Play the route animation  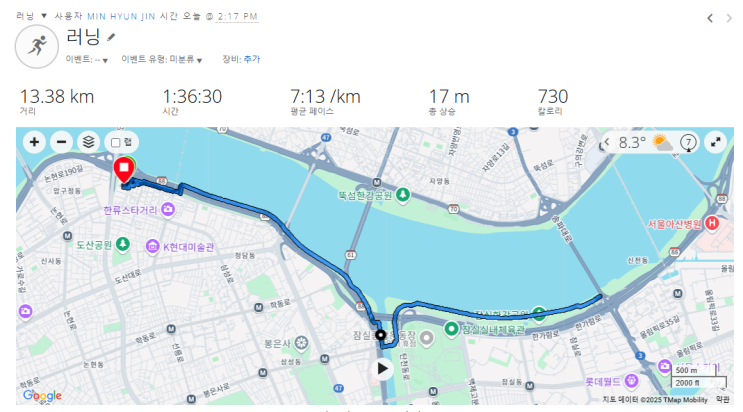pyautogui.click(x=382, y=368)
